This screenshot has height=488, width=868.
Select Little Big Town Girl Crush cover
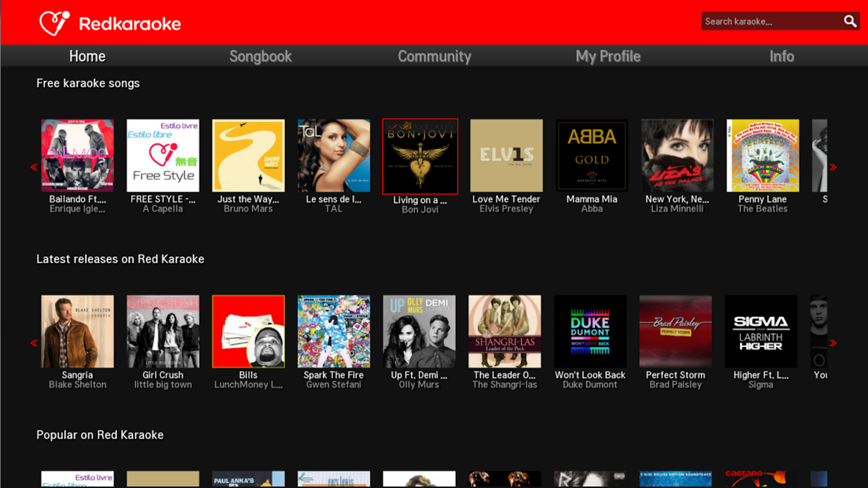point(163,332)
